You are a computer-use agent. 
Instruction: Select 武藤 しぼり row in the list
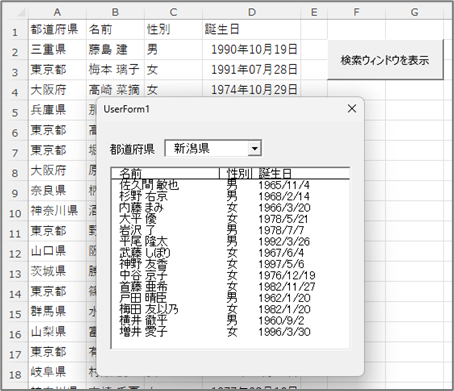click(230, 253)
